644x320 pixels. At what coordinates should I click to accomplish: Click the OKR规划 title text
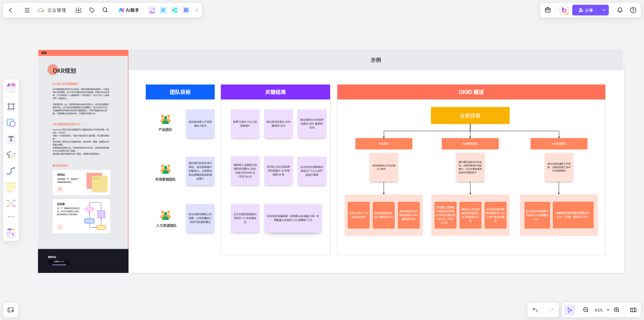coord(64,71)
